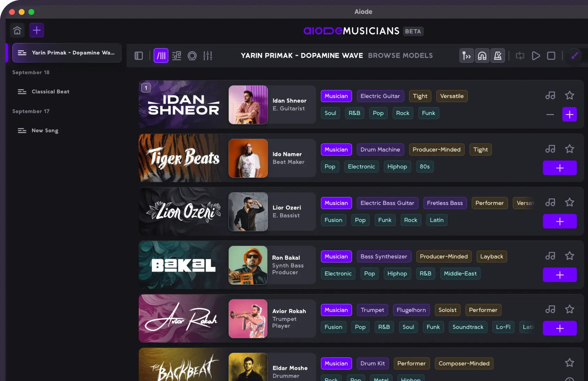Select the Drum Kit tag
Screen dimensions: 588x381
(373, 364)
